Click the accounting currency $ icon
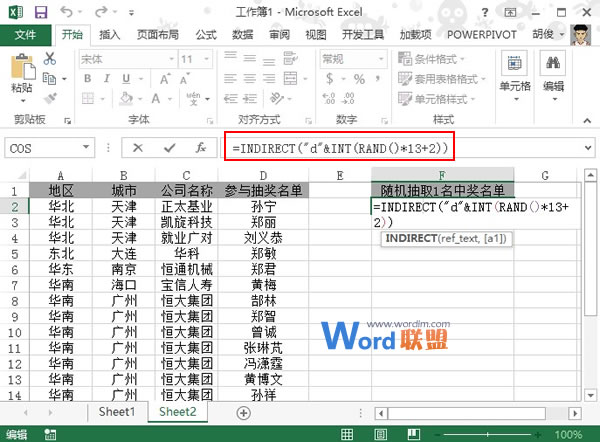Image resolution: width=600 pixels, height=442 pixels. [329, 79]
